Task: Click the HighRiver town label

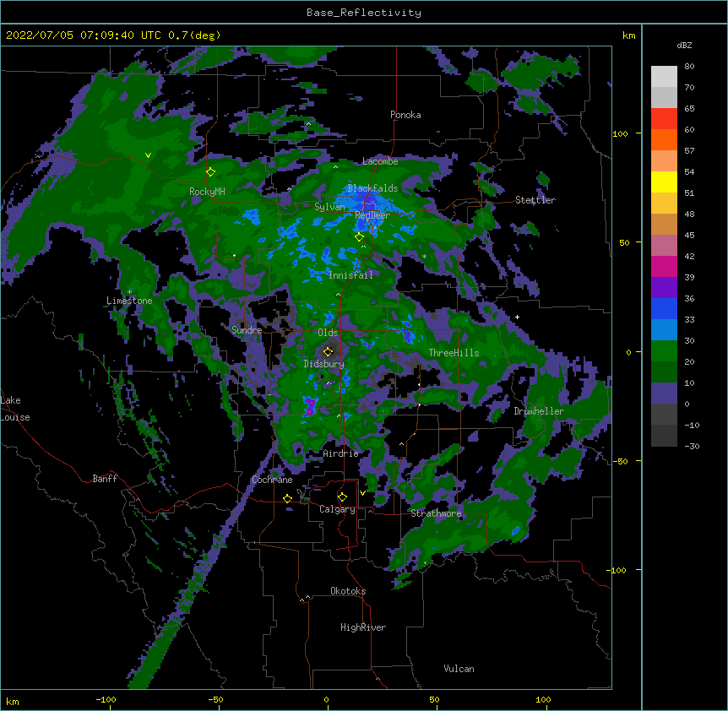Action: 363,627
